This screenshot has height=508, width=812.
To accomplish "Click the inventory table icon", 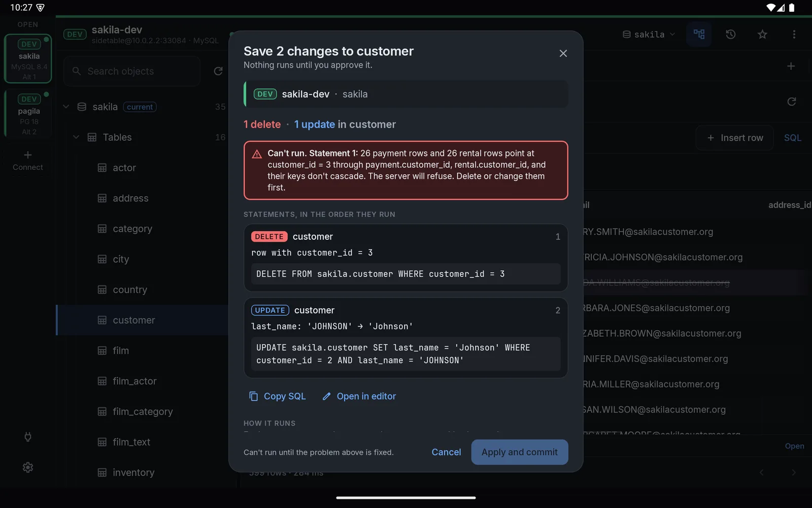I will click(x=102, y=472).
